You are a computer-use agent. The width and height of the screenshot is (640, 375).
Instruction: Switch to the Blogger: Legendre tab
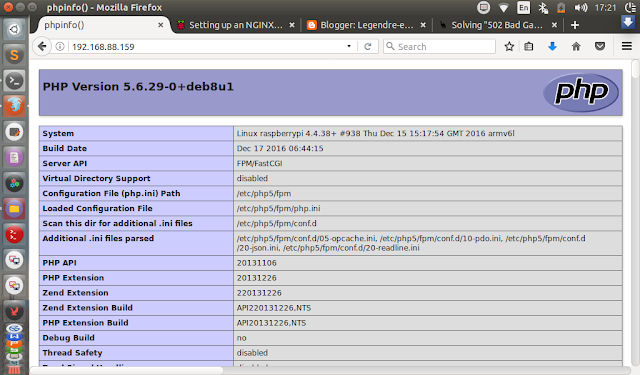[x=367, y=25]
